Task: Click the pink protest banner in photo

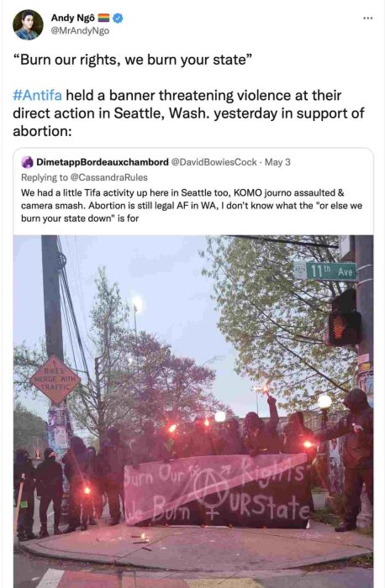Action: click(x=219, y=490)
